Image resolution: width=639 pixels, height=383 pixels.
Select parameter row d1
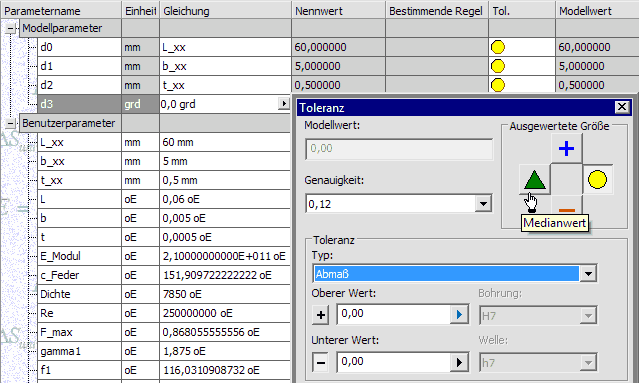79,66
